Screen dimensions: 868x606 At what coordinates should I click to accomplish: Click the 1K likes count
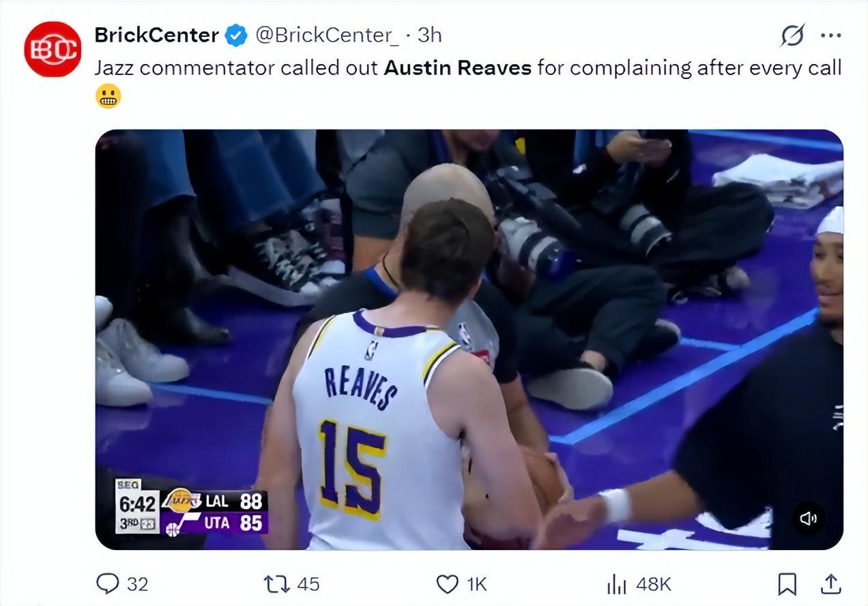(476, 584)
